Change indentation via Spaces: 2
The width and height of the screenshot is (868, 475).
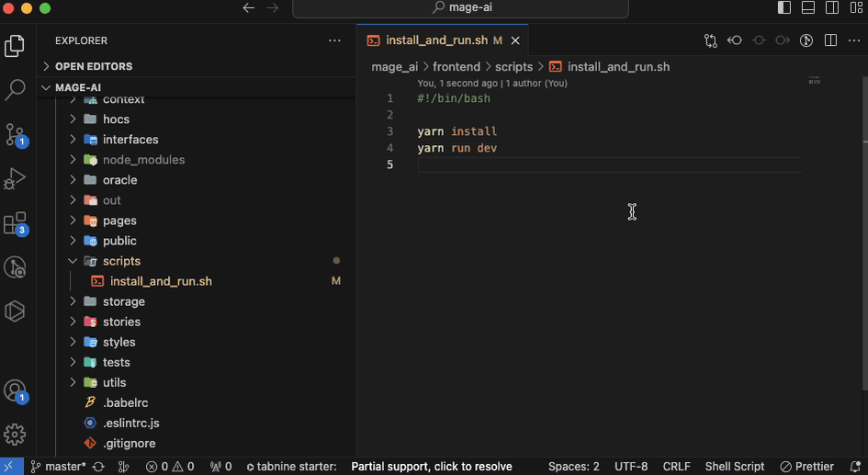573,467
